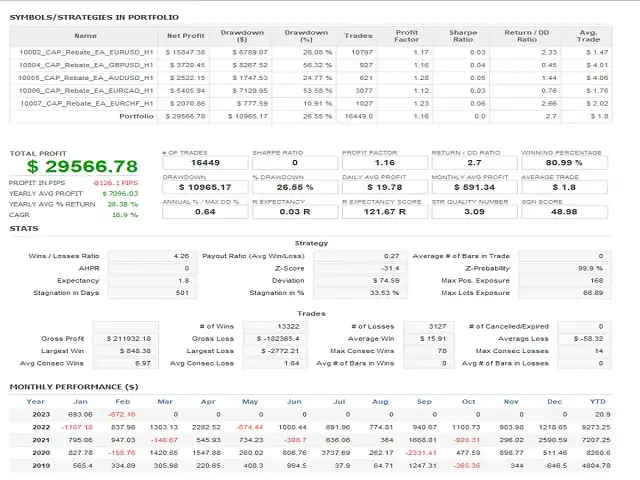
Task: Click 2020 July value 3737.69
Action: tap(336, 453)
